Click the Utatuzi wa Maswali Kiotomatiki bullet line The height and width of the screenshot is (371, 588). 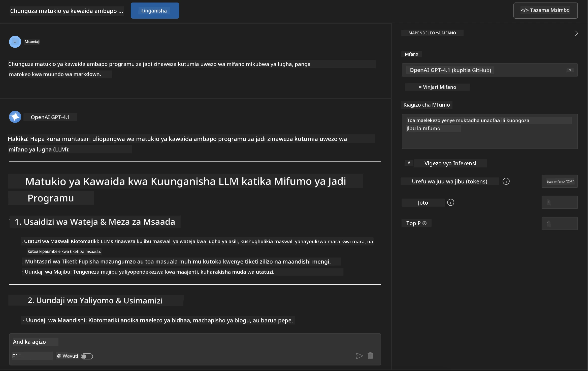coord(198,246)
